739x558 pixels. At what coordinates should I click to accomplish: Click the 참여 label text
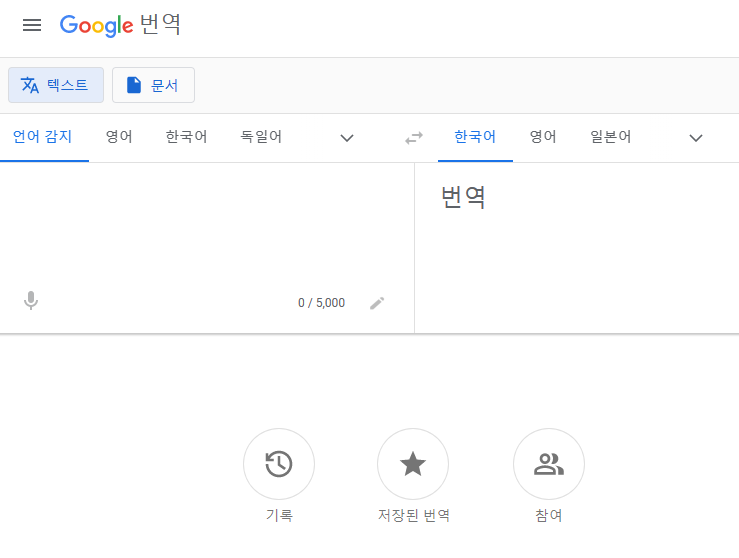549,515
